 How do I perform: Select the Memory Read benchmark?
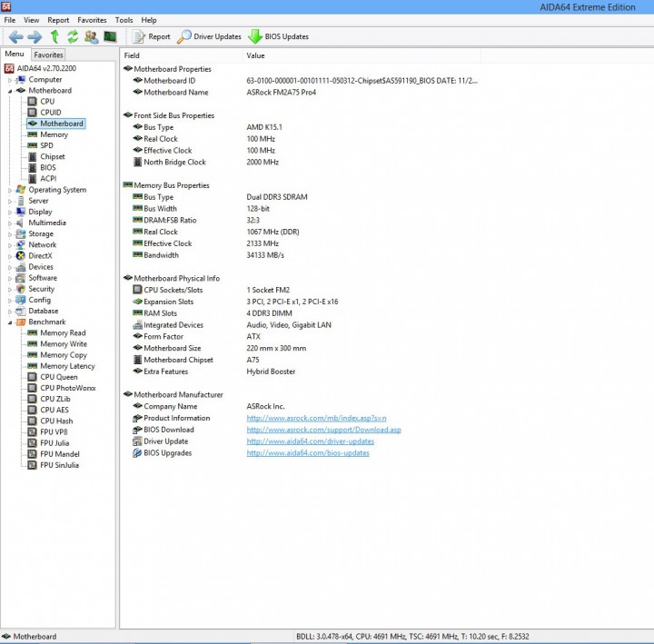click(x=63, y=332)
